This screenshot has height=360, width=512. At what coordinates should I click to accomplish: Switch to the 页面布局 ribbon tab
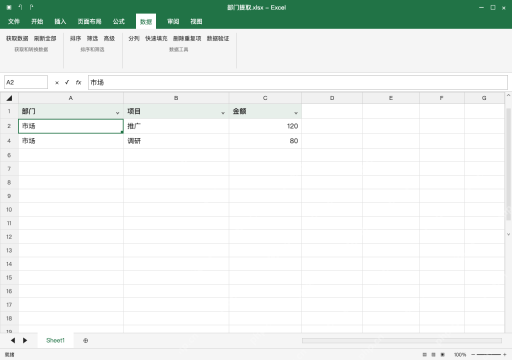(89, 22)
